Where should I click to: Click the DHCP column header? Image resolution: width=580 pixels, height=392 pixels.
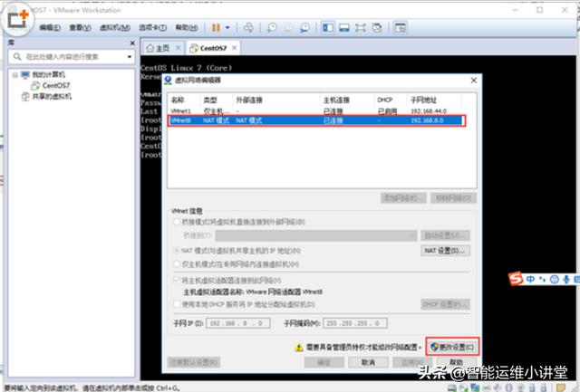[x=384, y=100]
